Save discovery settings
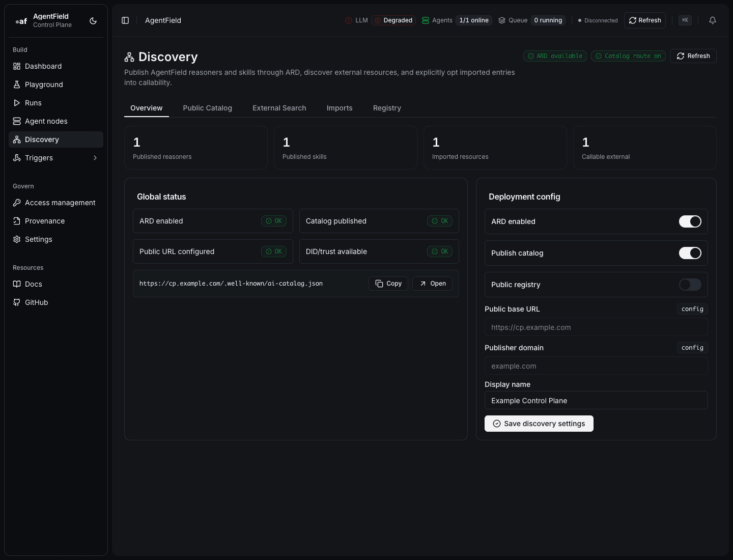The image size is (733, 560). pos(539,424)
